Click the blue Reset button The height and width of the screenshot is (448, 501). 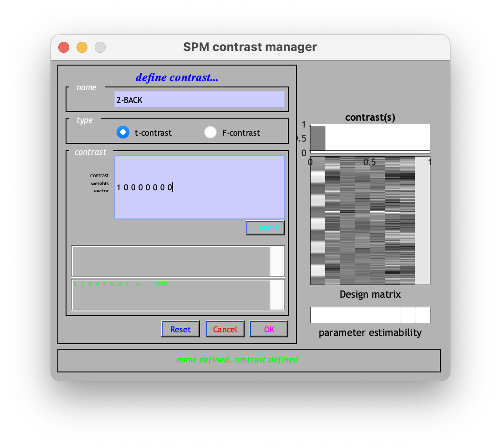click(x=180, y=329)
